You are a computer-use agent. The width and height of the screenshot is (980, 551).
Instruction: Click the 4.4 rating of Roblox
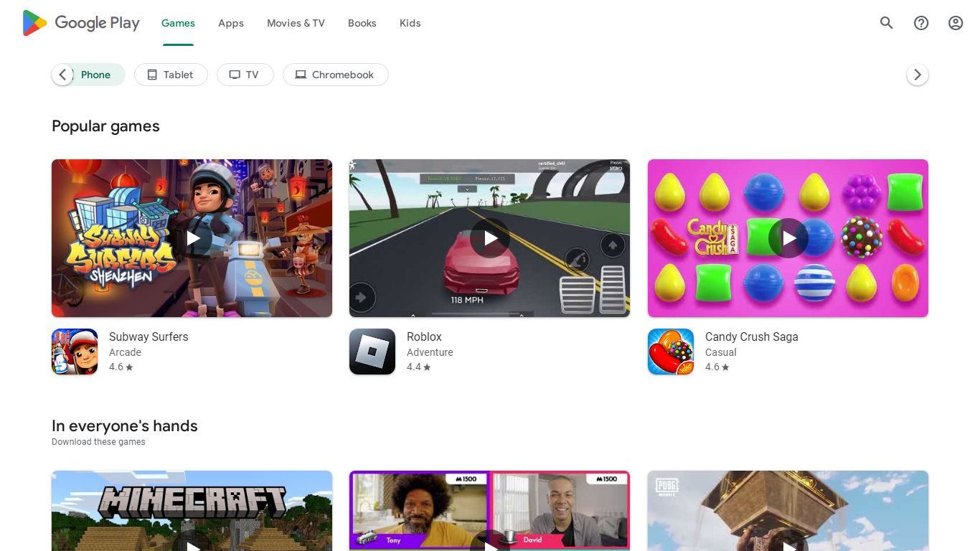pyautogui.click(x=419, y=367)
